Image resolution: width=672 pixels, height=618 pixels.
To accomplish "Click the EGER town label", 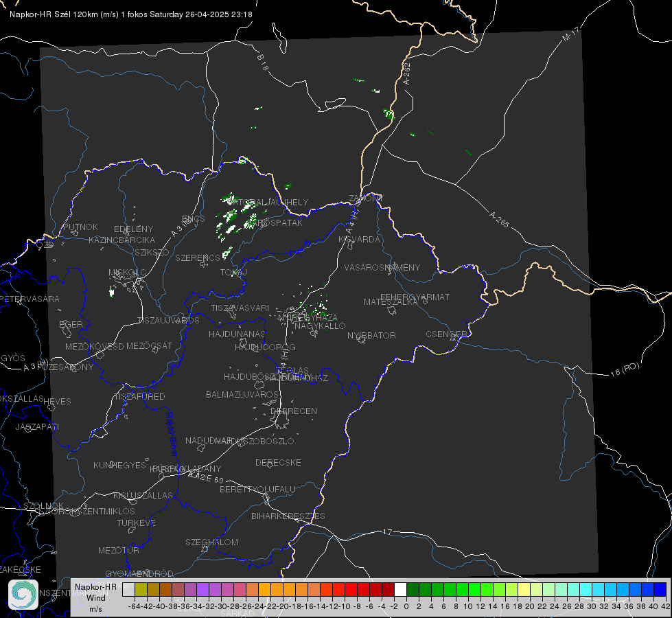I will [x=71, y=325].
